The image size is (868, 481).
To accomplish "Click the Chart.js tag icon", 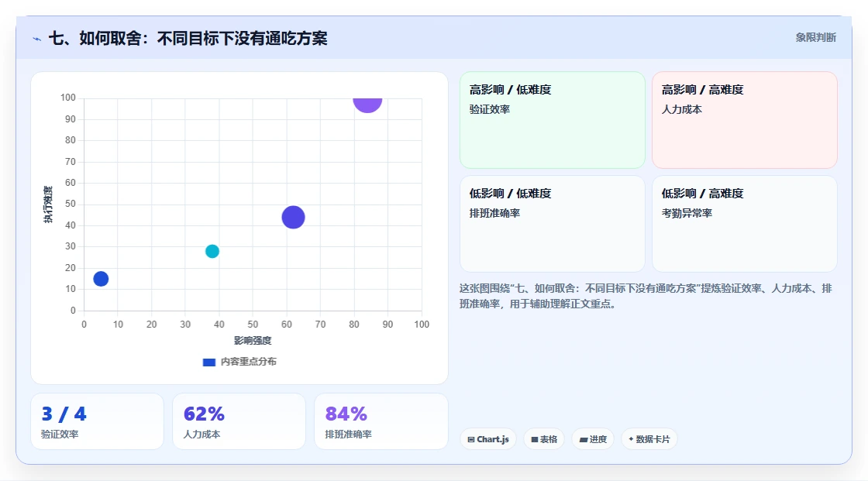I will pos(471,439).
